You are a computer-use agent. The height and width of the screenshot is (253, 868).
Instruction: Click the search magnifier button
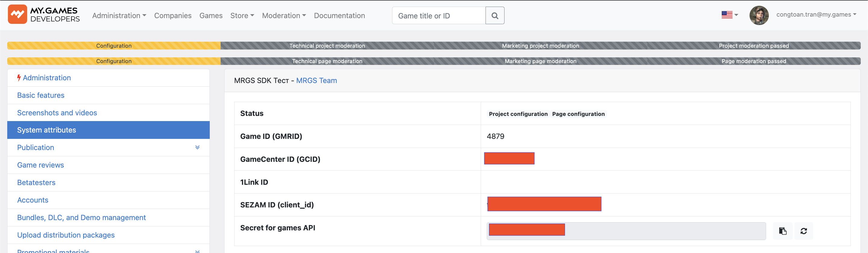pos(495,15)
